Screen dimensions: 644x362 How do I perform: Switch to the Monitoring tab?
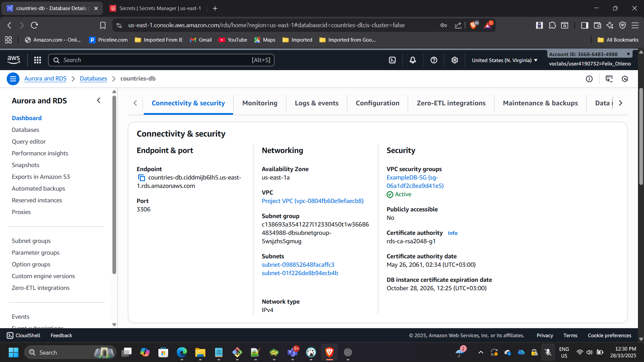[x=260, y=103]
